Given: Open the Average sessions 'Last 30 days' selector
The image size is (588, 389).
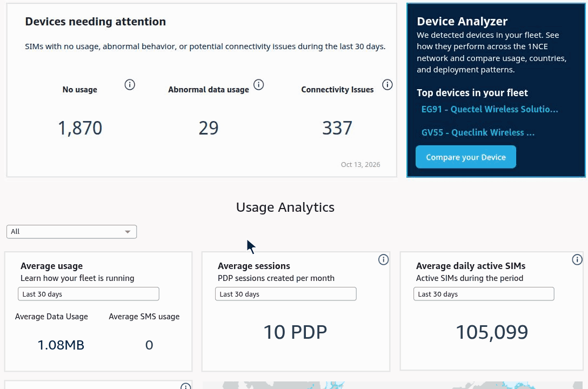Looking at the screenshot, I should coord(286,294).
